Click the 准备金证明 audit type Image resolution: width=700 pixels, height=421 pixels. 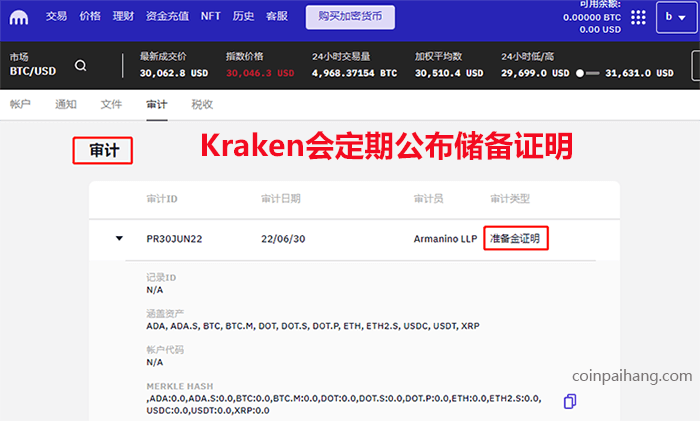(516, 238)
